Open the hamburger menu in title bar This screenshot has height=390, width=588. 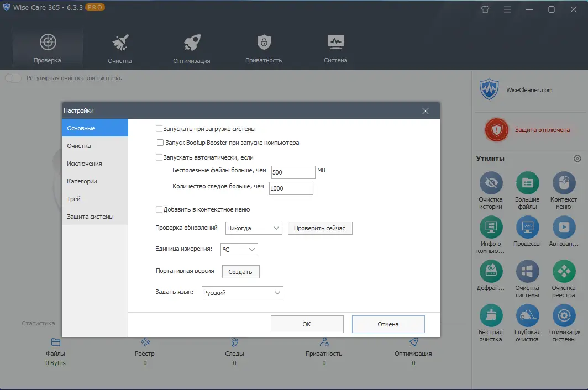pyautogui.click(x=507, y=9)
